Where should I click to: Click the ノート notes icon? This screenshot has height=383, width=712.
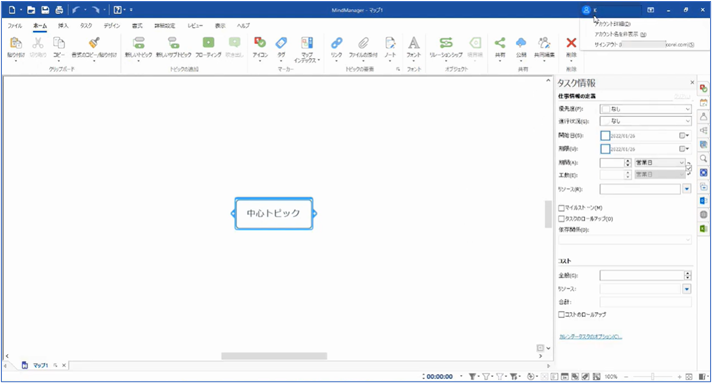390,43
